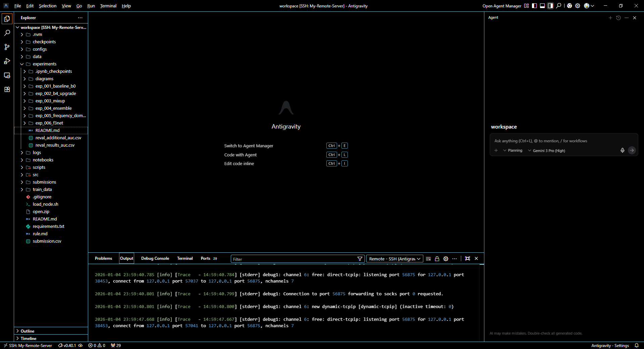This screenshot has height=349, width=644.
Task: Expand the Outline section
Action: [x=51, y=331]
